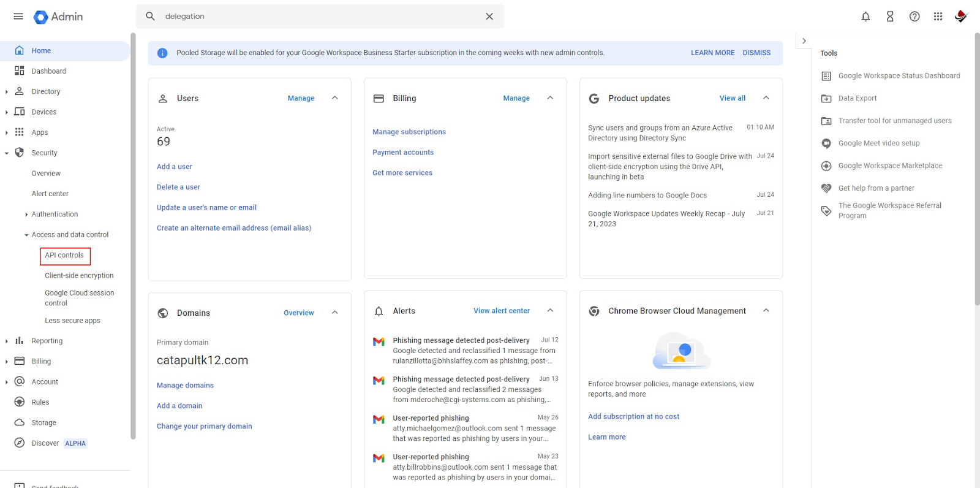Open the main hamburger menu
The image size is (980, 488).
tap(18, 17)
